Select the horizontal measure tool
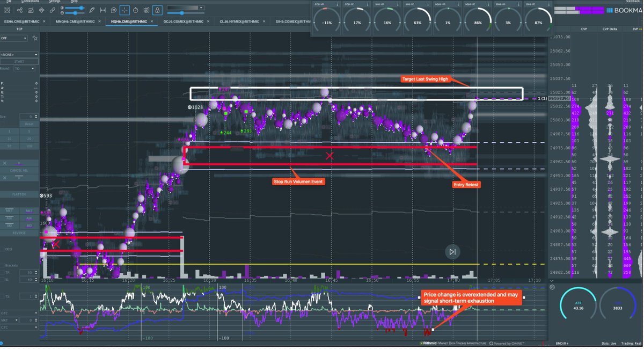Screen dimensions: 644x349 click(103, 10)
